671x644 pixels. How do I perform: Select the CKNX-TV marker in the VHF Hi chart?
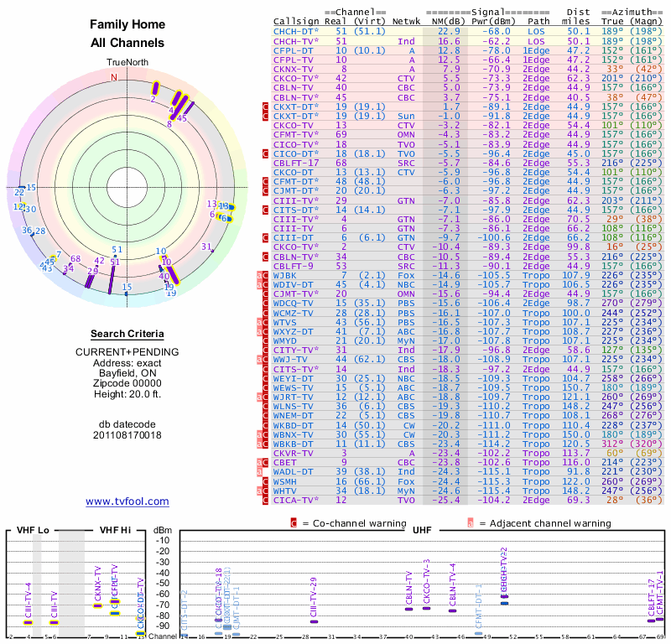pos(98,605)
